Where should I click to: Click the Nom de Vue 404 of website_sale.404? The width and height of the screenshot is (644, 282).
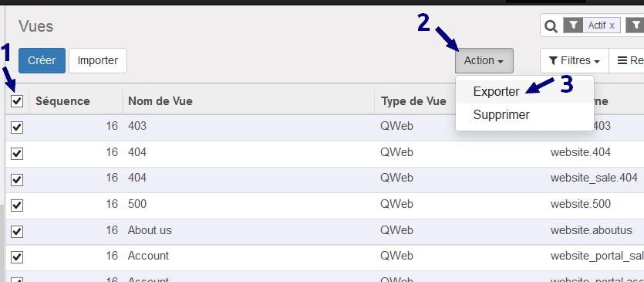137,178
